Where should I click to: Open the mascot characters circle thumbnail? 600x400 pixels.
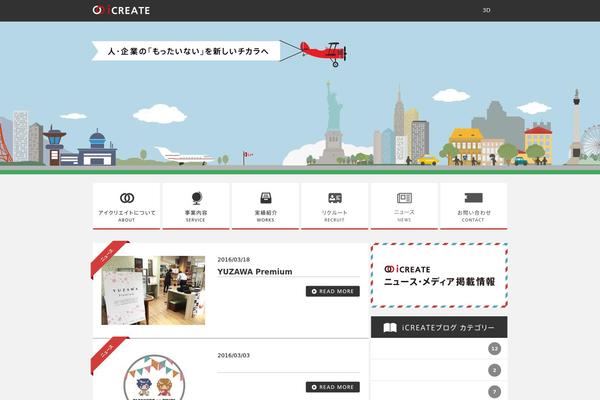(154, 377)
